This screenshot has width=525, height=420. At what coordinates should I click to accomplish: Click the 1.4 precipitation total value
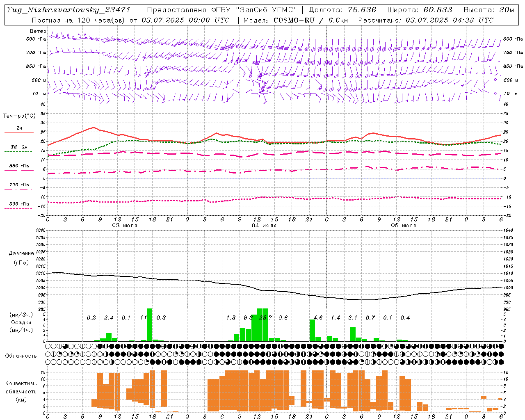click(x=336, y=317)
